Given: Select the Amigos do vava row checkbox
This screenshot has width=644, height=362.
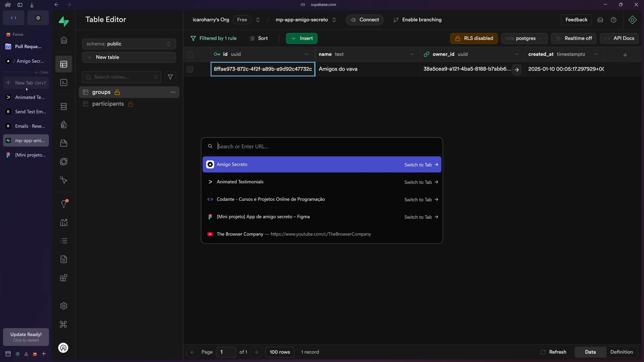Looking at the screenshot, I should point(190,69).
